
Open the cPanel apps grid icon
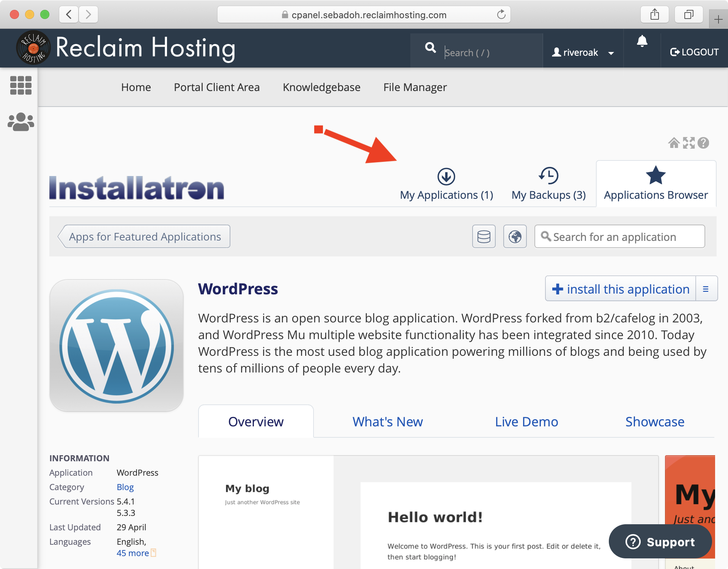pyautogui.click(x=20, y=85)
